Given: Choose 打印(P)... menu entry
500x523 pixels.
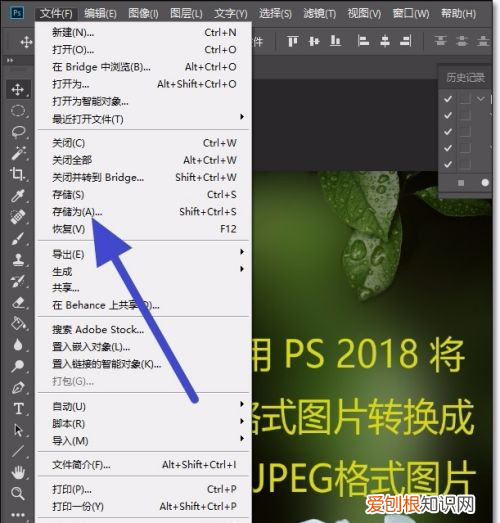Looking at the screenshot, I should pos(144,489).
